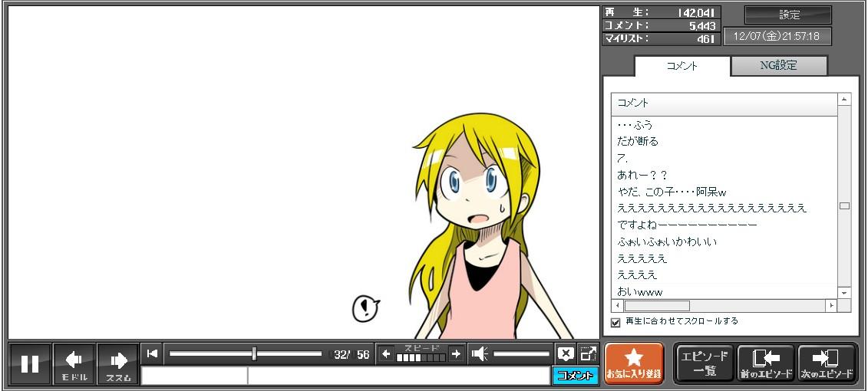Click the playback seek bar handle
868x391 pixels.
tap(254, 353)
